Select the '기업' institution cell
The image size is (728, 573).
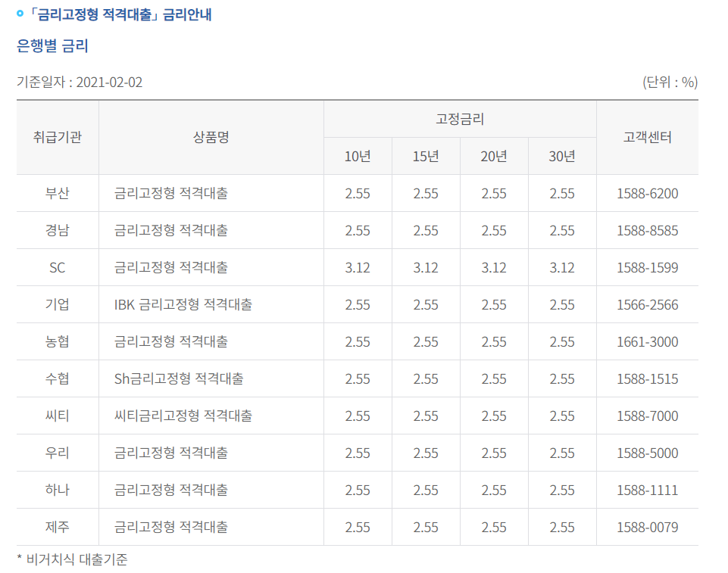(57, 304)
